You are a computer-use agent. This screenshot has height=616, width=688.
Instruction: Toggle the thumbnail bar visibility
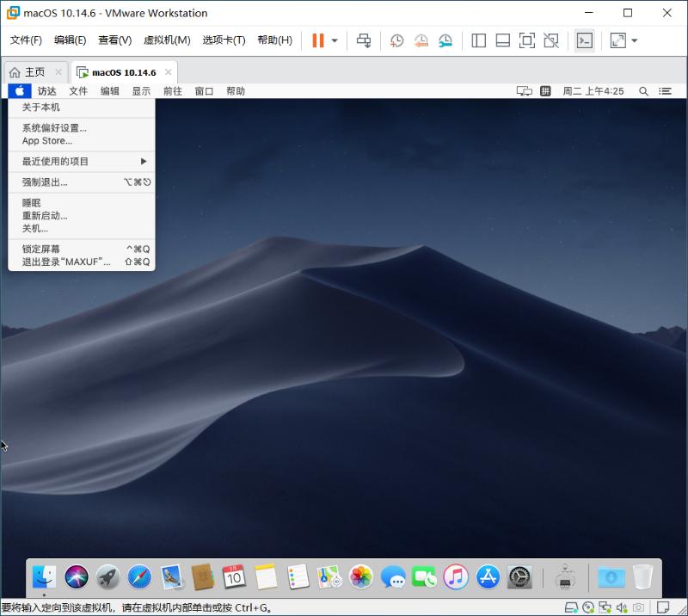pyautogui.click(x=502, y=40)
